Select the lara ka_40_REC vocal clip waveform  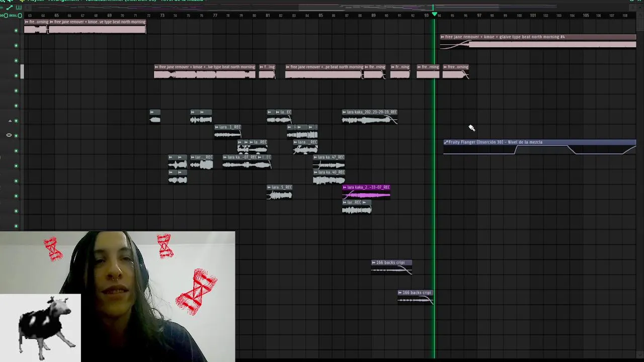329,180
